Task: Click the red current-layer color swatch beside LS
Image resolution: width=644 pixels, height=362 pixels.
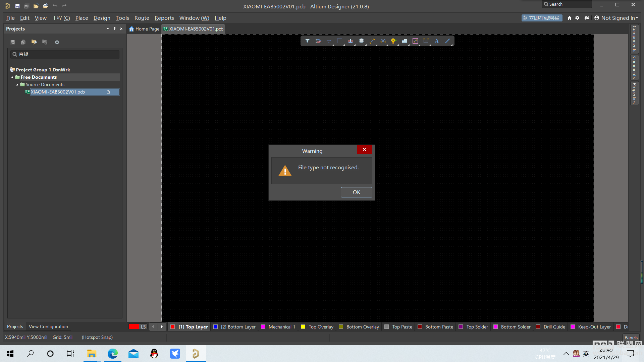Action: 133,327
